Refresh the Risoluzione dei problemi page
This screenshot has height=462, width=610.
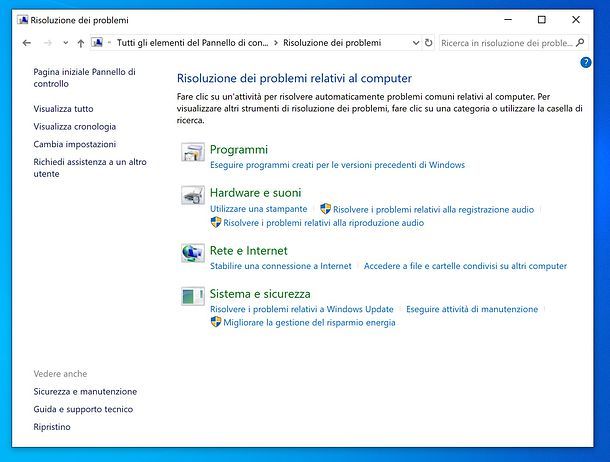428,43
